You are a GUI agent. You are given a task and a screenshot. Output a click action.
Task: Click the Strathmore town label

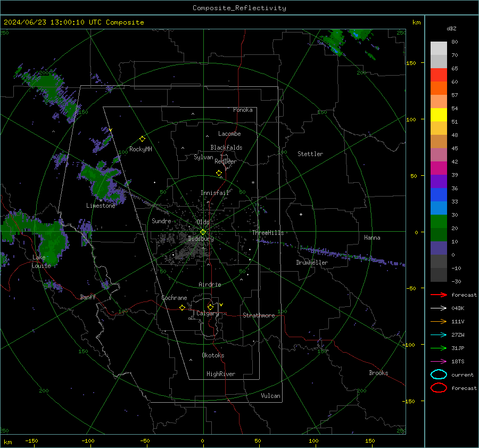coord(259,315)
